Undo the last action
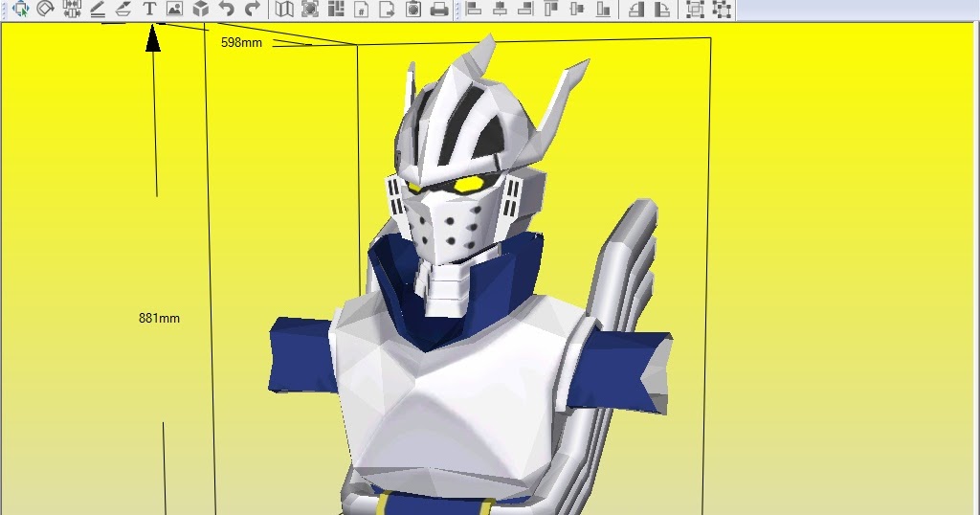 226,9
